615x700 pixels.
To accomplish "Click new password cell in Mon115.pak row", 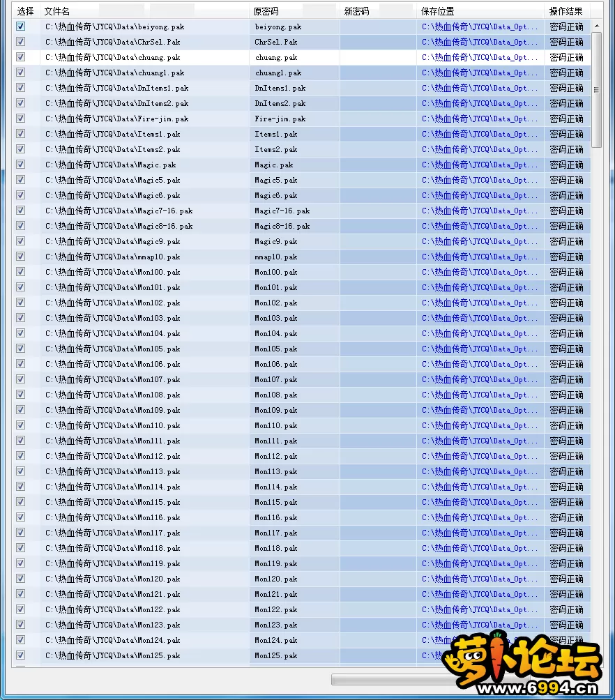I will (x=379, y=502).
